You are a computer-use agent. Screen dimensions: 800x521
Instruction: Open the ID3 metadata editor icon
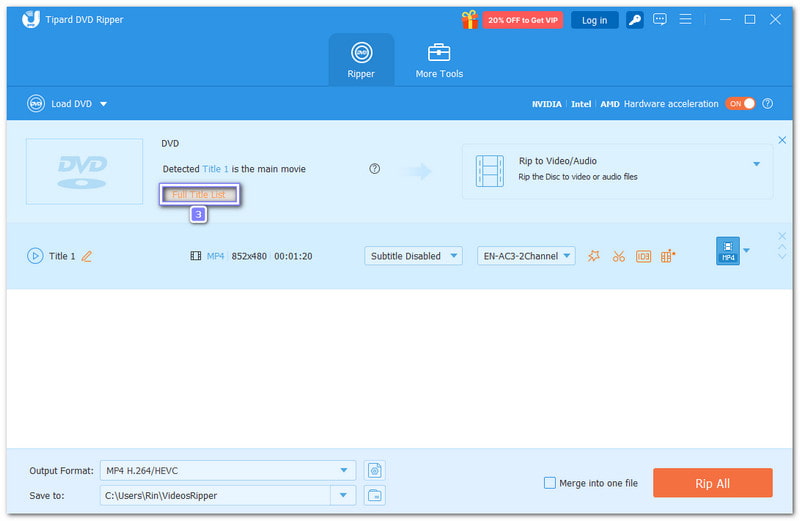click(x=643, y=256)
